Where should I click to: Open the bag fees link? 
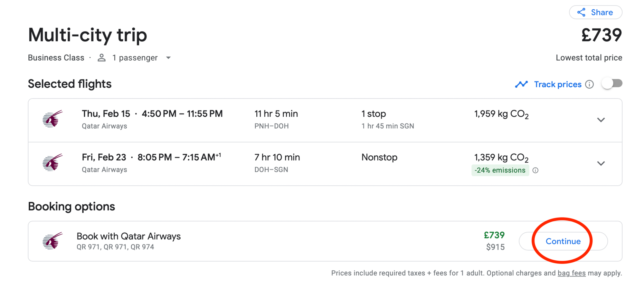572,273
